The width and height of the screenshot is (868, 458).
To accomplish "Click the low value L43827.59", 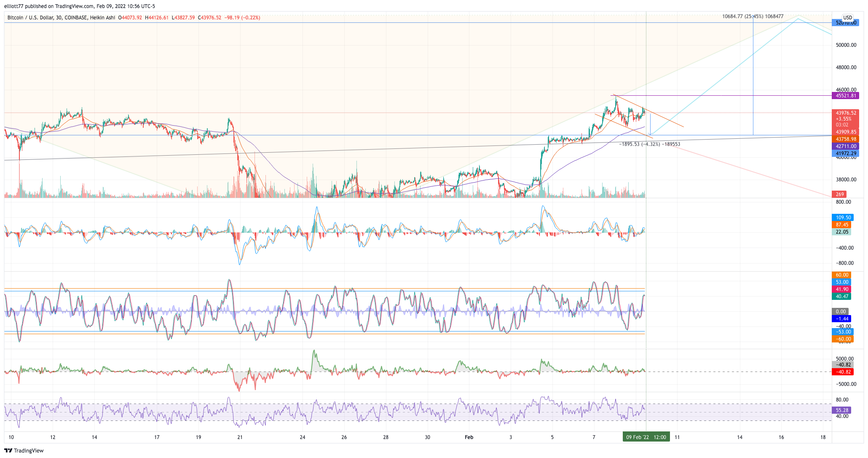I will 183,18.
